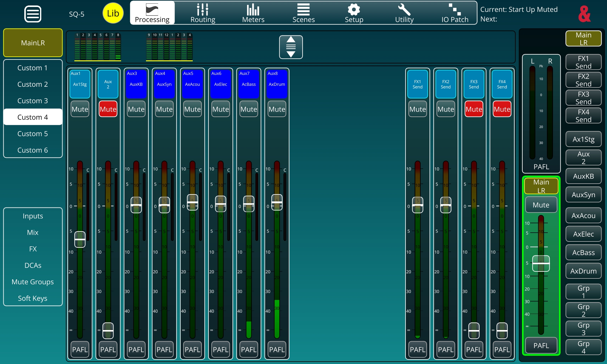The width and height of the screenshot is (607, 364).
Task: Open the Scenes list
Action: (303, 13)
